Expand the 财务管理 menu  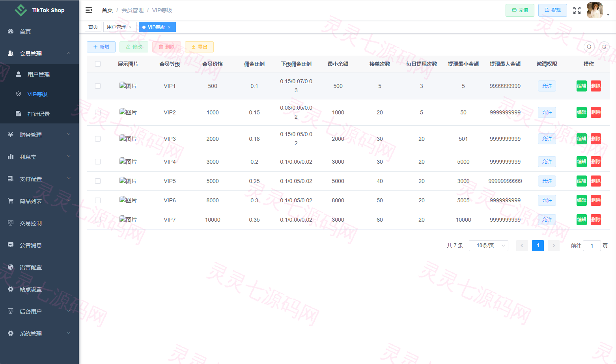(39, 135)
